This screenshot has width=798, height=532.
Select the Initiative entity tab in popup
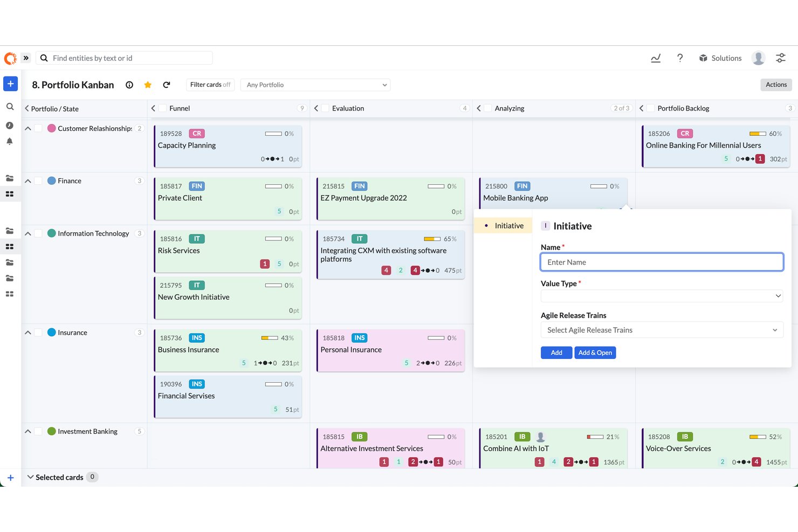[x=503, y=226]
